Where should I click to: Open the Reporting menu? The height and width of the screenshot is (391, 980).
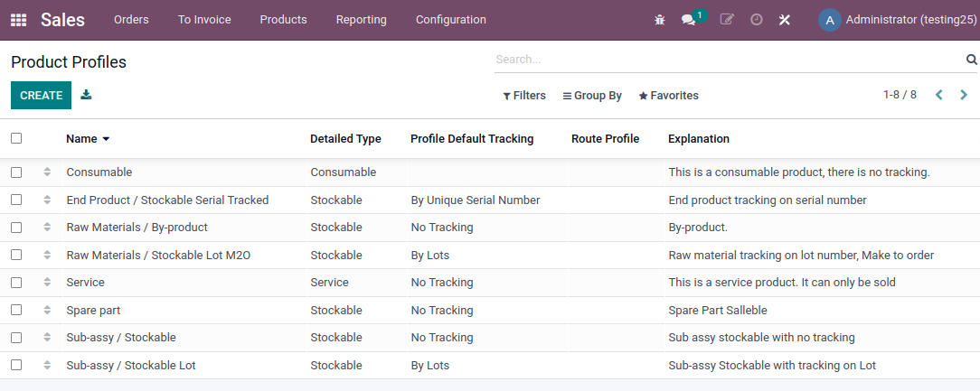pos(361,20)
